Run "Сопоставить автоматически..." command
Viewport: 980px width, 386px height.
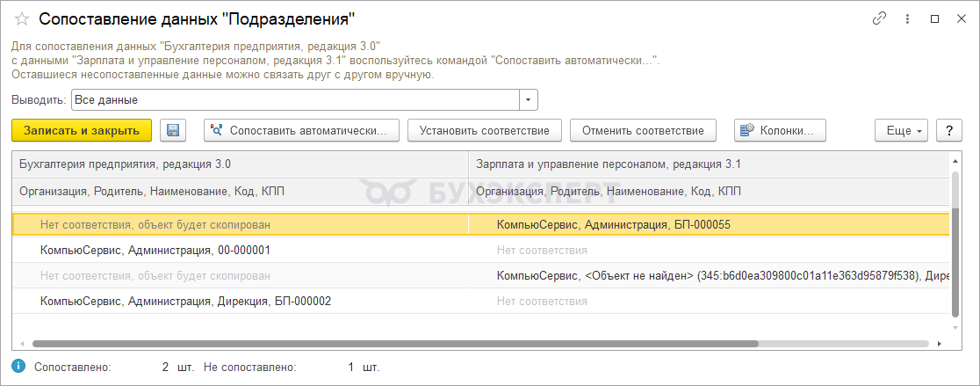301,130
